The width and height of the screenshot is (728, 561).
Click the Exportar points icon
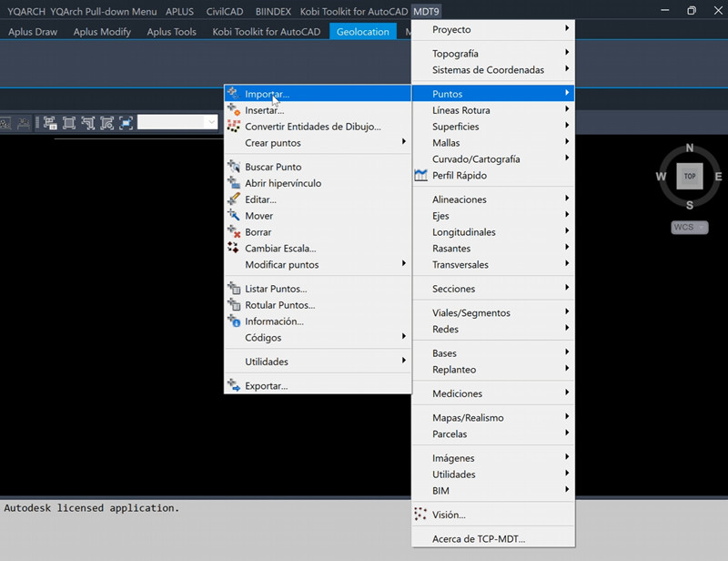coord(234,386)
